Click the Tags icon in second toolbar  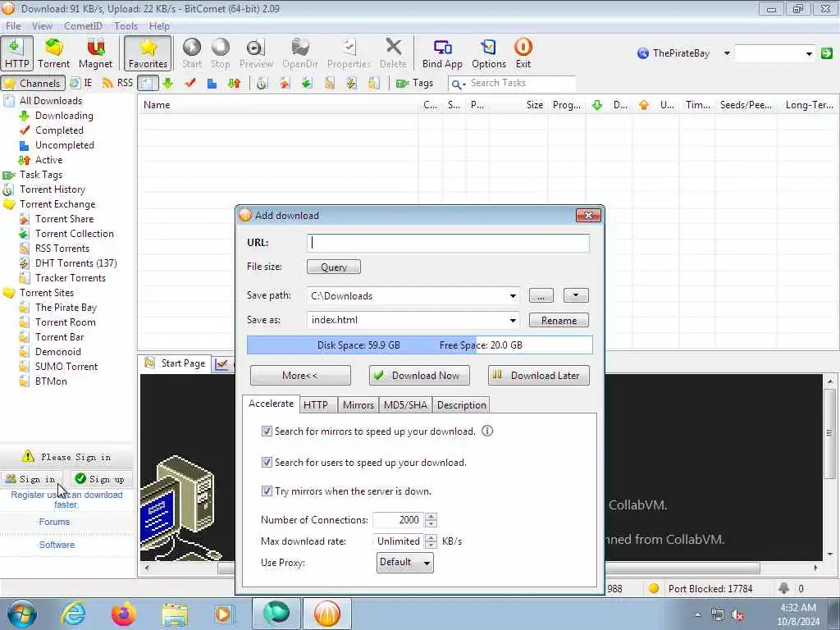(x=414, y=83)
